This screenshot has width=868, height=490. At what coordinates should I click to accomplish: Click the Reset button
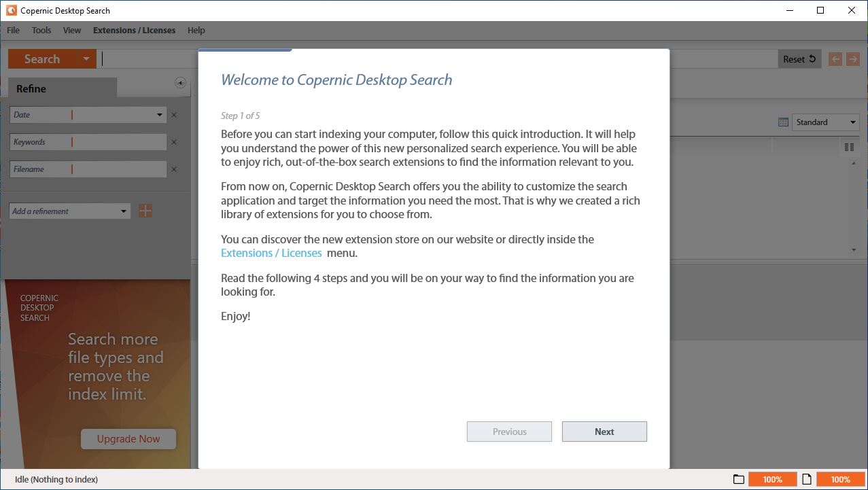[799, 59]
